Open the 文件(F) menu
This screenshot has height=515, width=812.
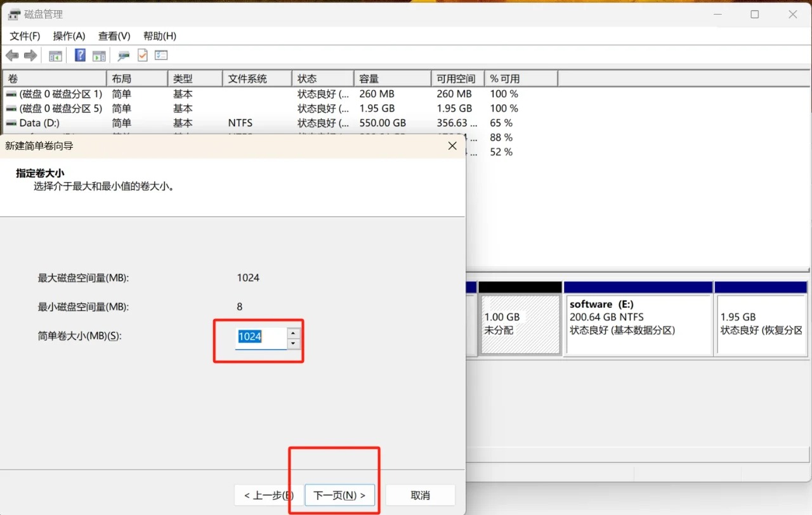(x=25, y=36)
